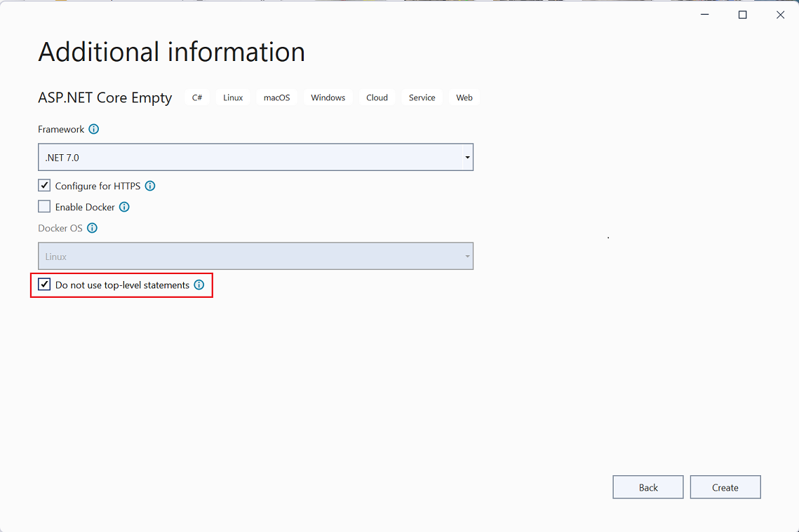Click the Framework label
Viewport: 799px width, 532px height.
click(61, 129)
